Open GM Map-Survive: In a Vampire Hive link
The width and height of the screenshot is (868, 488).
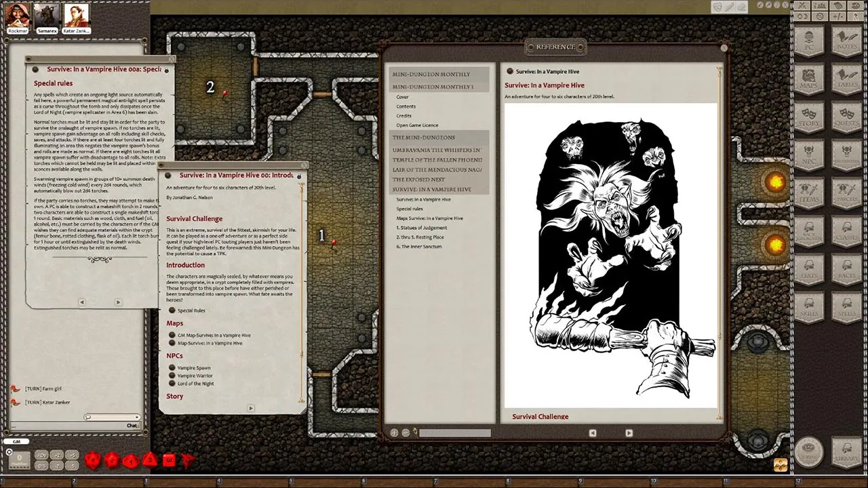[214, 335]
